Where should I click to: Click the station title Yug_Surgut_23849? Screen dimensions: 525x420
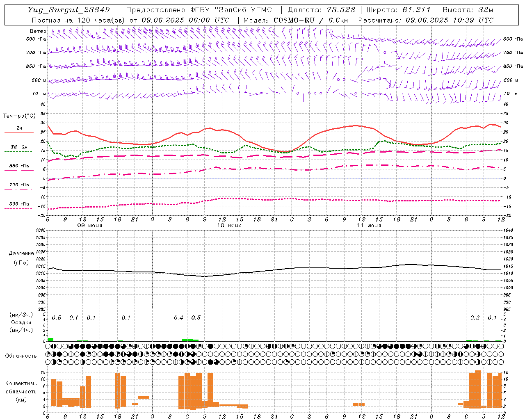(x=69, y=10)
